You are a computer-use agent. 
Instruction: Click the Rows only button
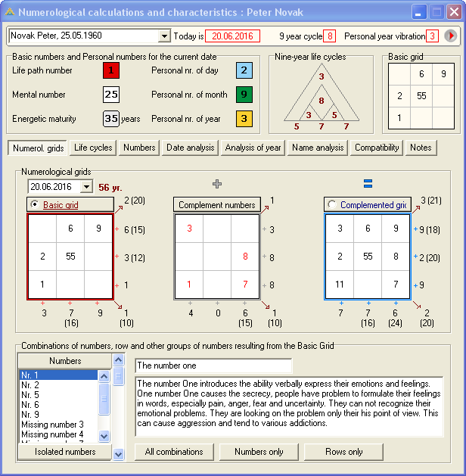343,452
